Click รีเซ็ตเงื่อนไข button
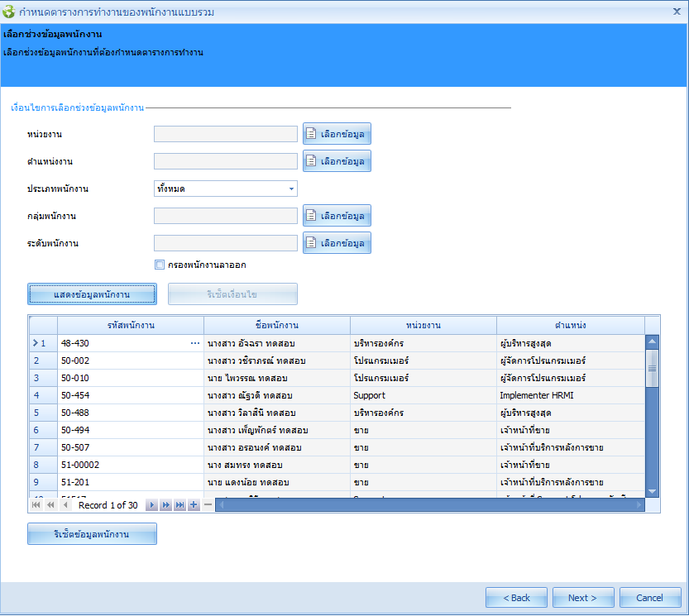 point(232,294)
